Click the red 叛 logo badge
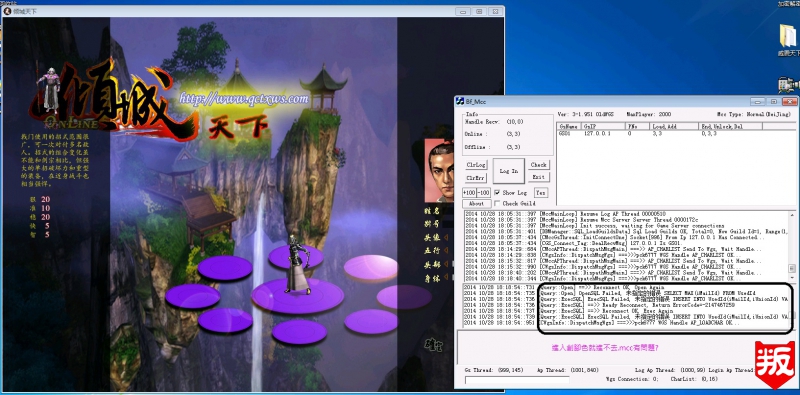This screenshot has height=395, width=800. (774, 364)
